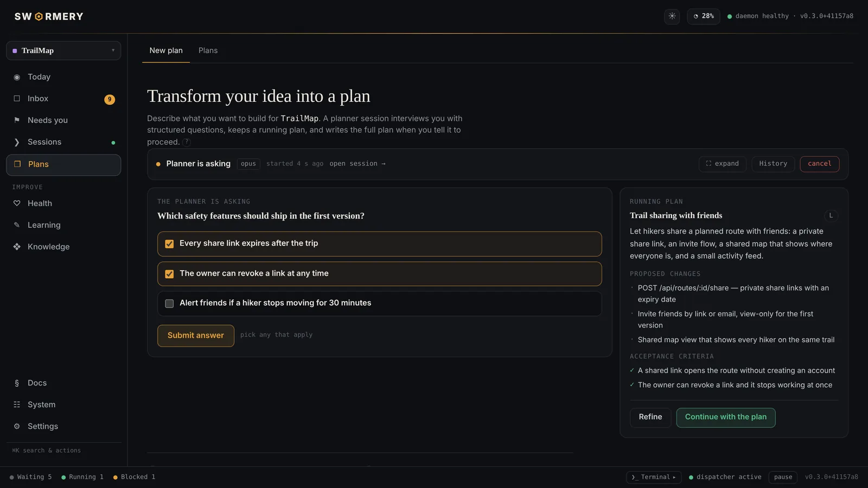Click the Submit answer button
This screenshot has width=868, height=488.
pos(196,336)
